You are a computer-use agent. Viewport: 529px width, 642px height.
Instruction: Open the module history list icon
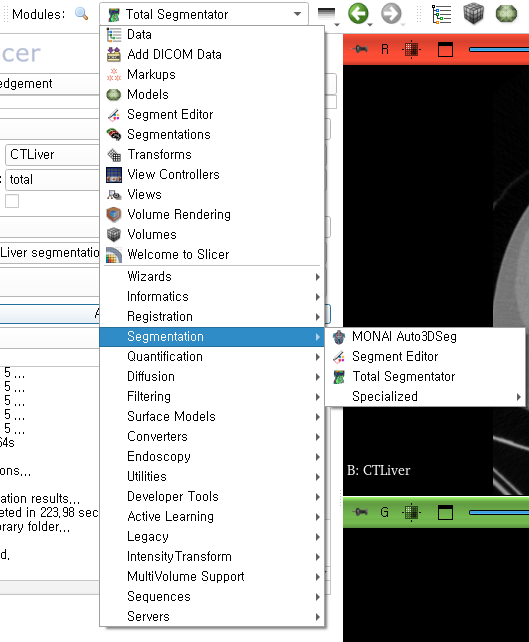328,15
